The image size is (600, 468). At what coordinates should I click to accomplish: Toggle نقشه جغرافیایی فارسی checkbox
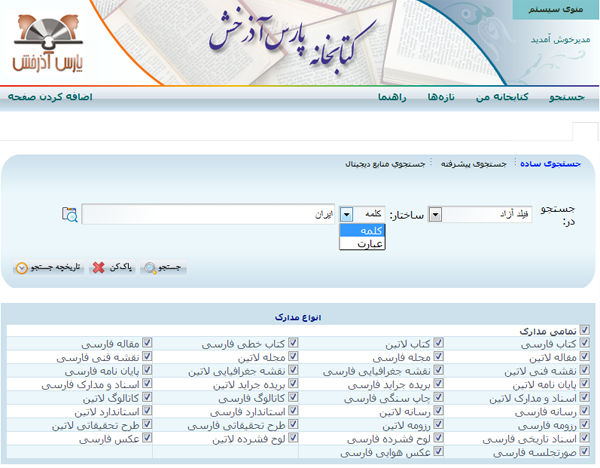pyautogui.click(x=438, y=370)
